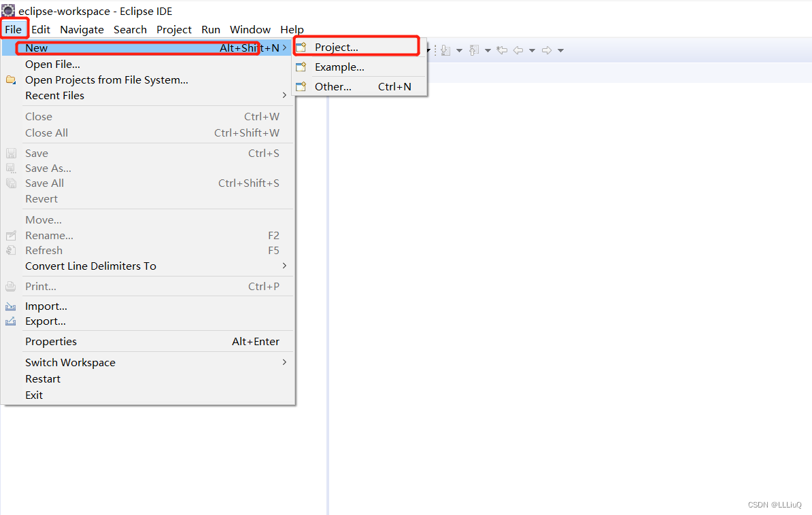
Task: Click the Import... icon in File menu
Action: point(11,306)
